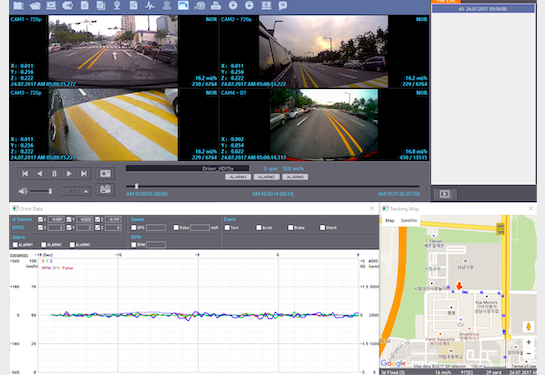Select the CAM2 side camera view

pos(324,51)
